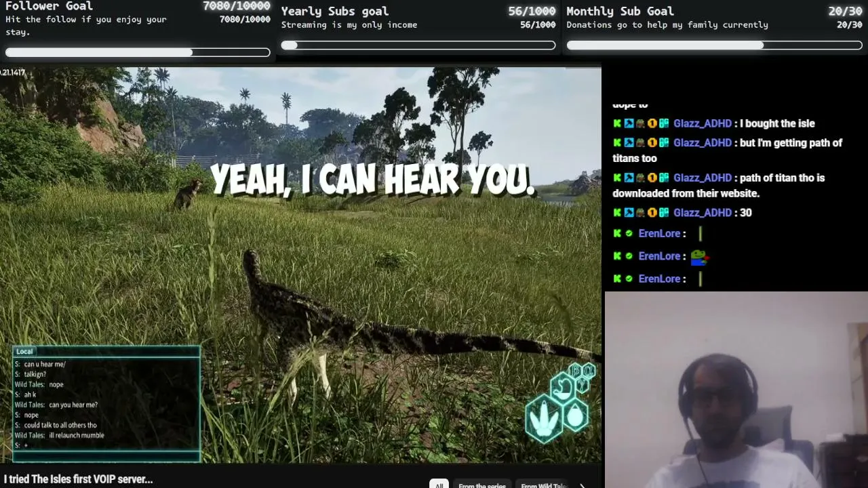
Task: Click the "Follower Goal" heading
Action: (x=49, y=6)
